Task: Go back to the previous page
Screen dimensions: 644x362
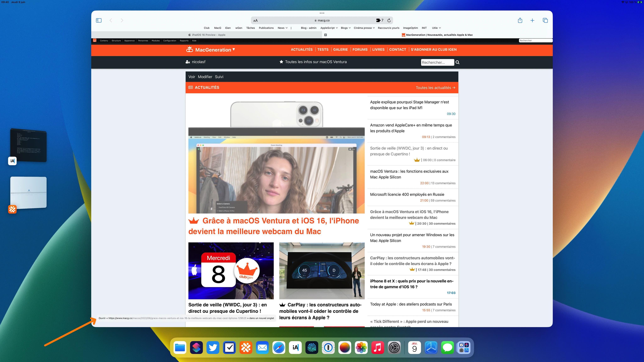Action: (x=111, y=20)
